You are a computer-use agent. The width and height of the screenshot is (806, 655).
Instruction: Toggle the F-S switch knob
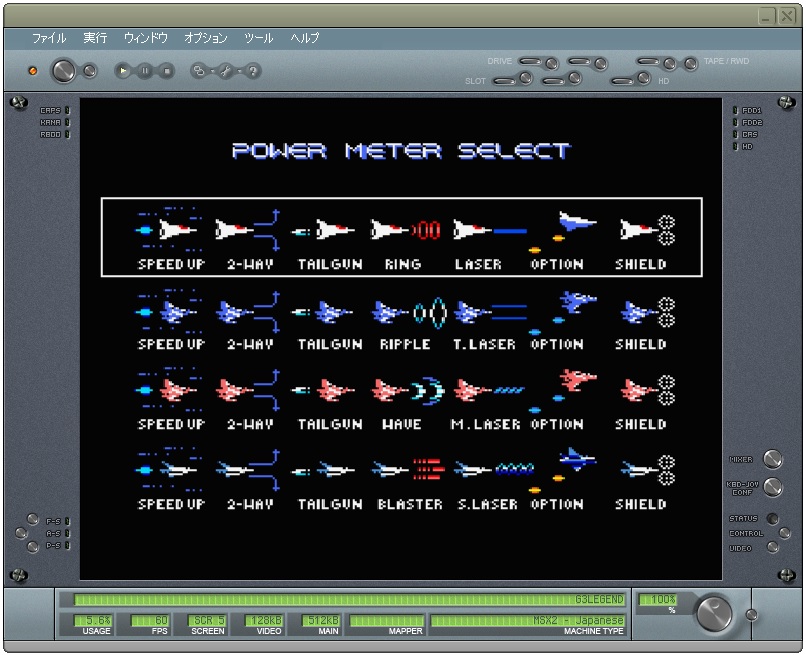tap(33, 519)
